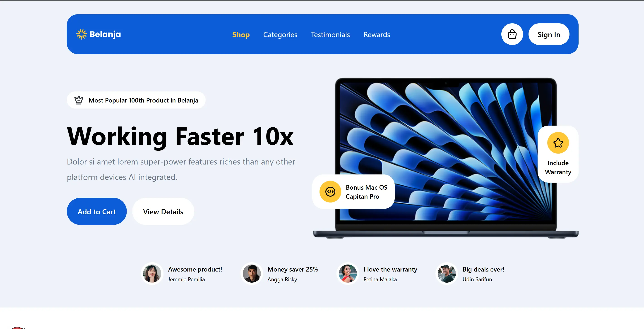This screenshot has height=329, width=644.
Task: Click the yellow star warranty icon
Action: 558,143
